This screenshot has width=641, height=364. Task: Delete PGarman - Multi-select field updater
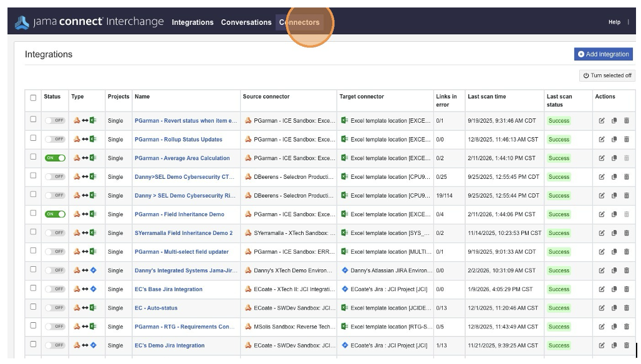[x=626, y=252]
